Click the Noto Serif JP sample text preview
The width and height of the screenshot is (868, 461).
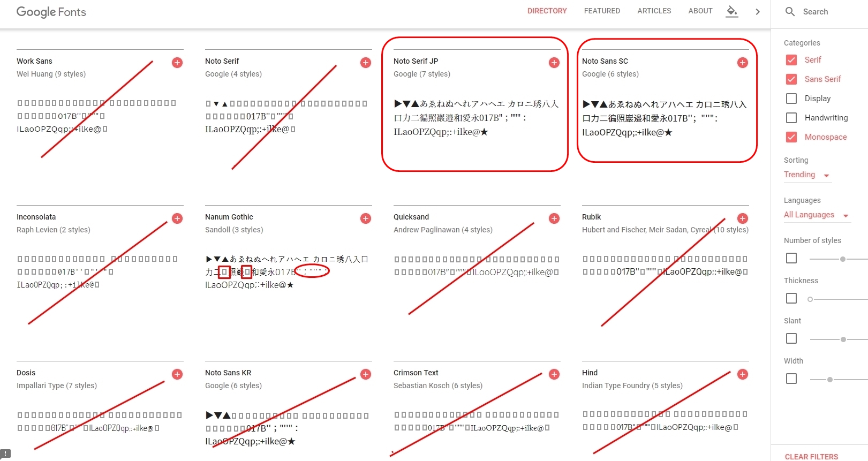476,118
